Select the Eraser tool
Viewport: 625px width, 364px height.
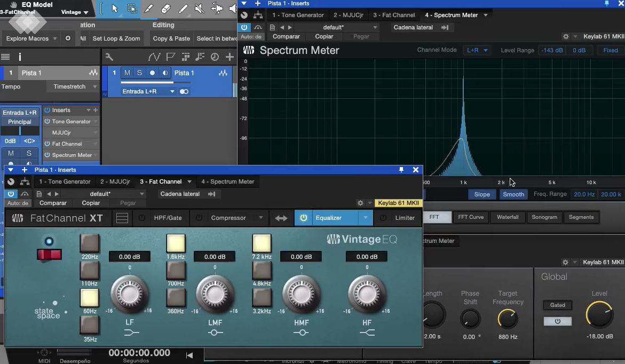coord(166,9)
